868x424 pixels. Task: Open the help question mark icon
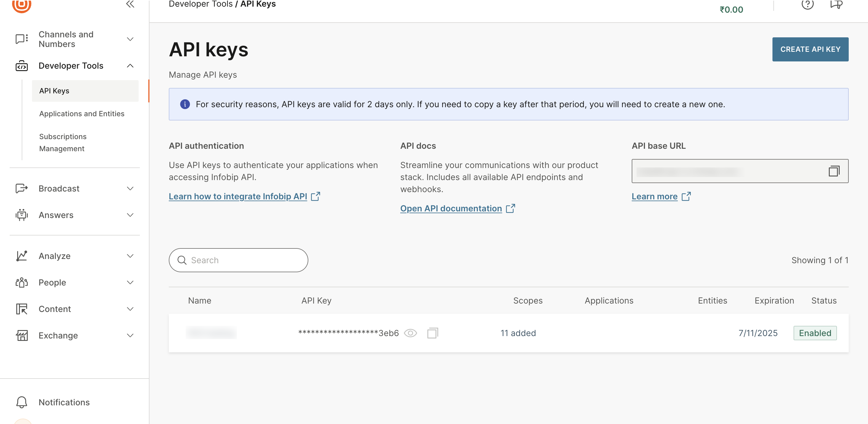click(807, 4)
